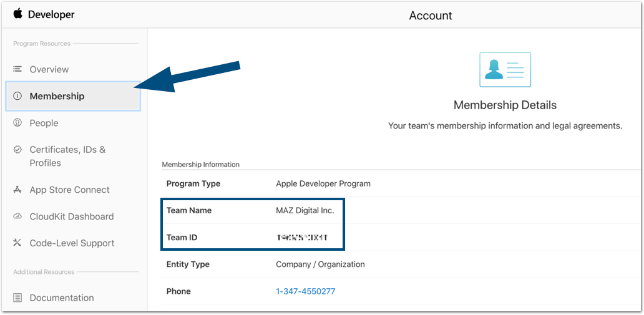The image size is (644, 315).
Task: Click the Apple logo icon
Action: pos(17,14)
